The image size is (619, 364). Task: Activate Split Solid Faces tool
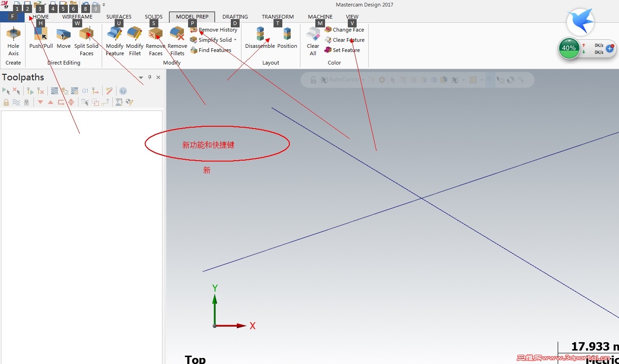coord(86,42)
